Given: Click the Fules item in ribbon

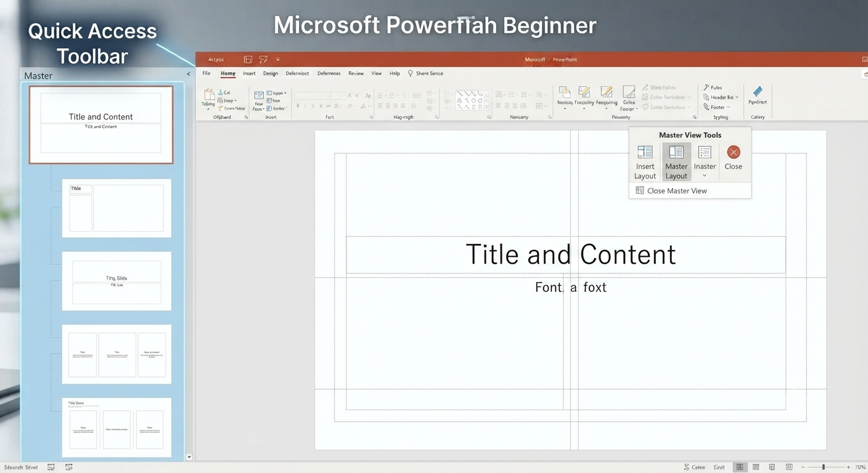Looking at the screenshot, I should click(713, 87).
